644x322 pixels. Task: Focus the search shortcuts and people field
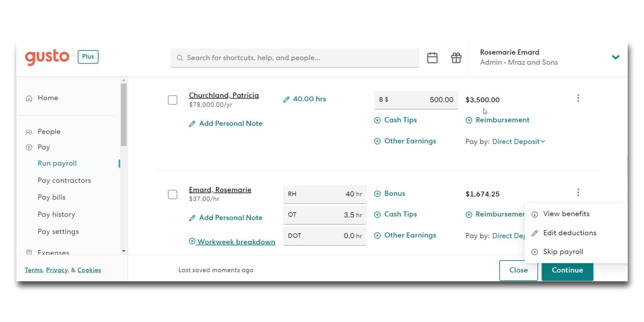click(295, 58)
